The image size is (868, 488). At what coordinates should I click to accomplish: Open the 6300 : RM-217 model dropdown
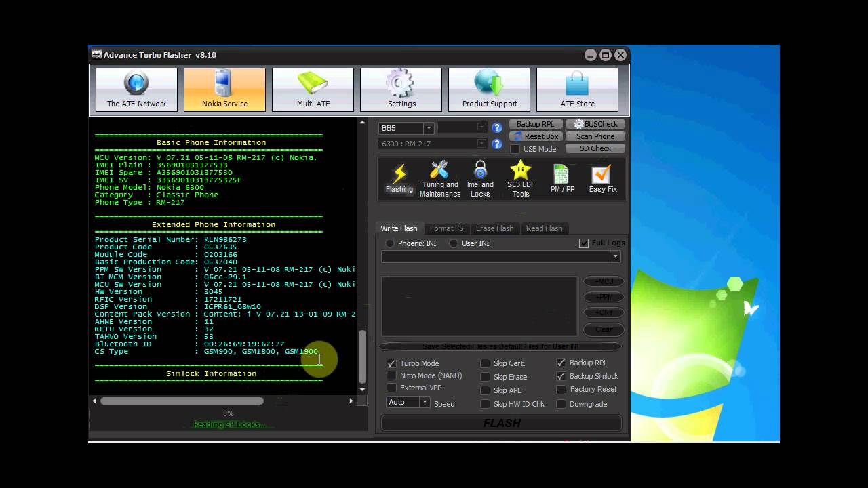[481, 144]
